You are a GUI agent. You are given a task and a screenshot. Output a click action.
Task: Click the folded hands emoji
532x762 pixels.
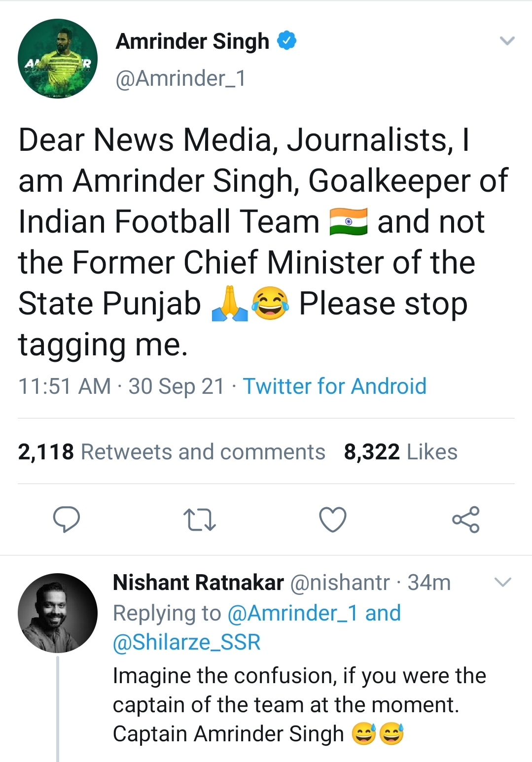click(229, 304)
